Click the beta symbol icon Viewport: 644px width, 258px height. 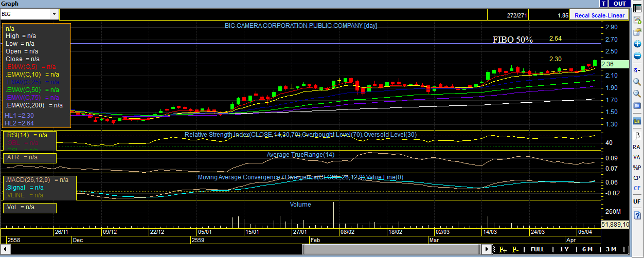coord(637,135)
